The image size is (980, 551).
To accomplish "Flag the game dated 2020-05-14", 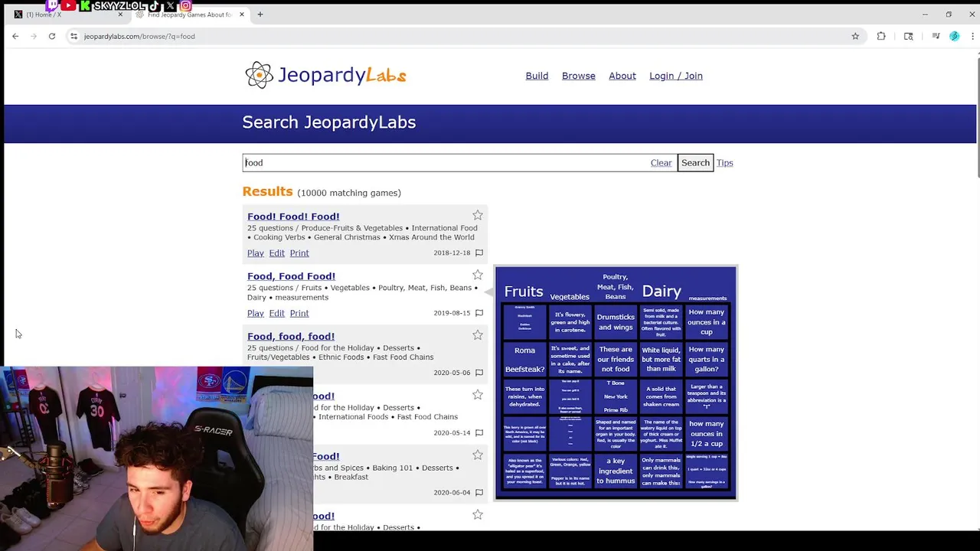I will pyautogui.click(x=479, y=432).
